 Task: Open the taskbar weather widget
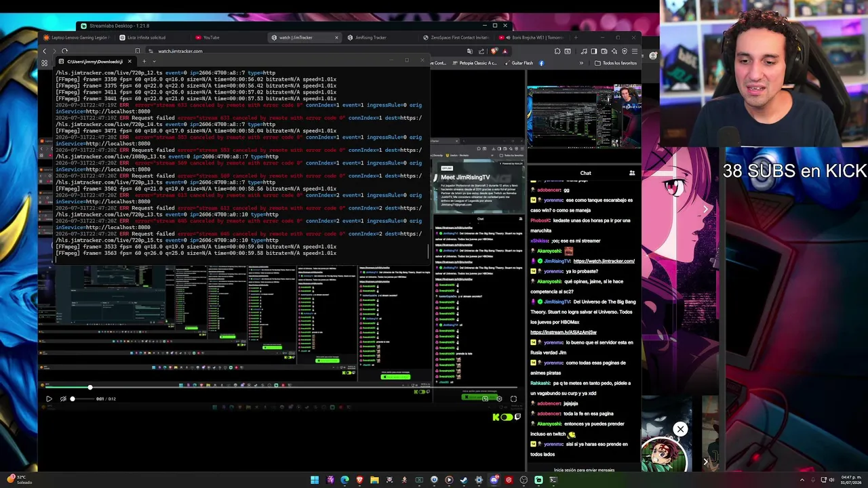20,480
